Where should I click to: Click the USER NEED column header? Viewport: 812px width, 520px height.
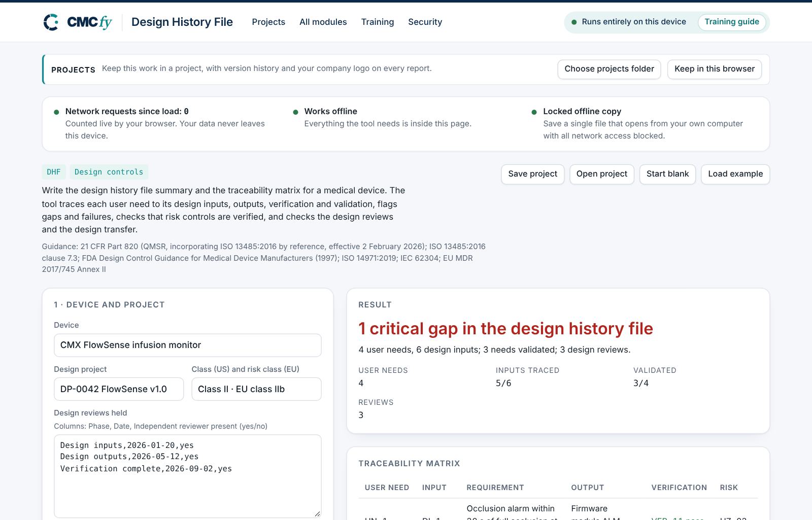pos(387,488)
